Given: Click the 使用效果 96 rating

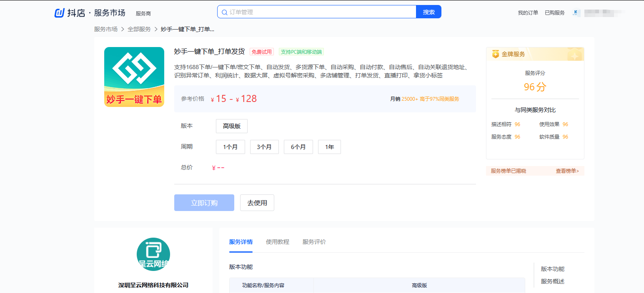Looking at the screenshot, I should [x=554, y=124].
